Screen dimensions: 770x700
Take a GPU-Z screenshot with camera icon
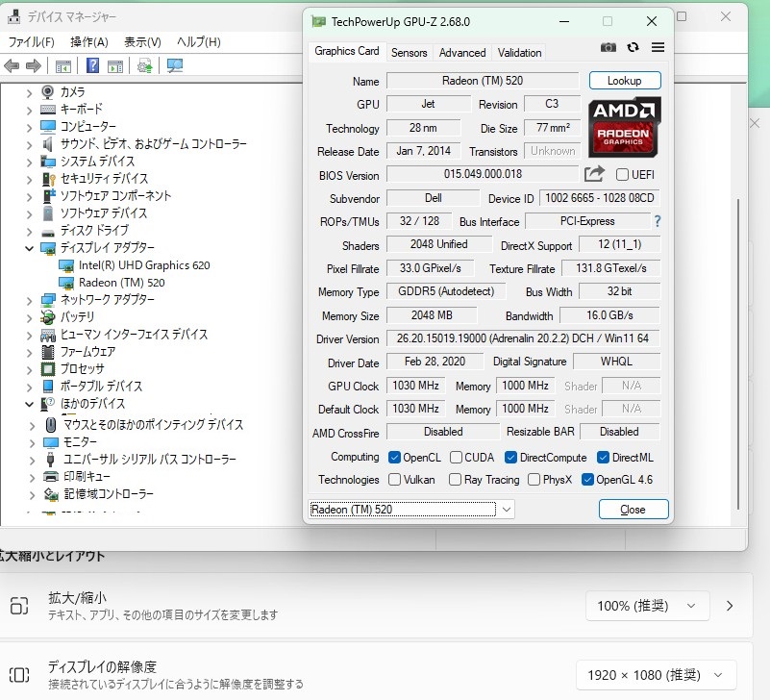608,47
